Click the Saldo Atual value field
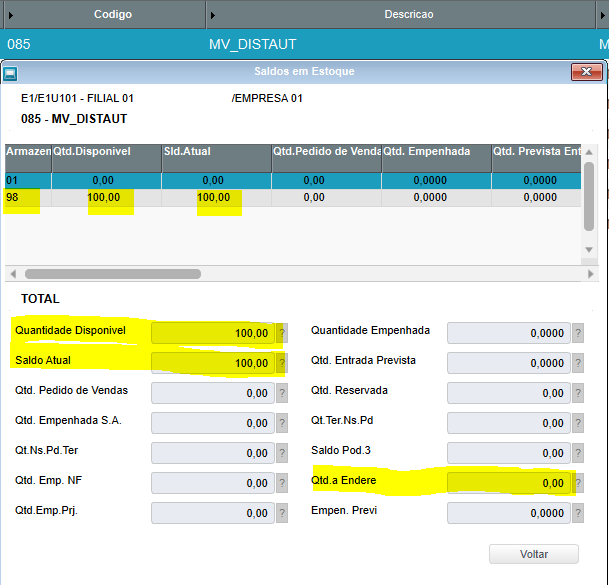Image resolution: width=609 pixels, height=585 pixels. (x=213, y=363)
